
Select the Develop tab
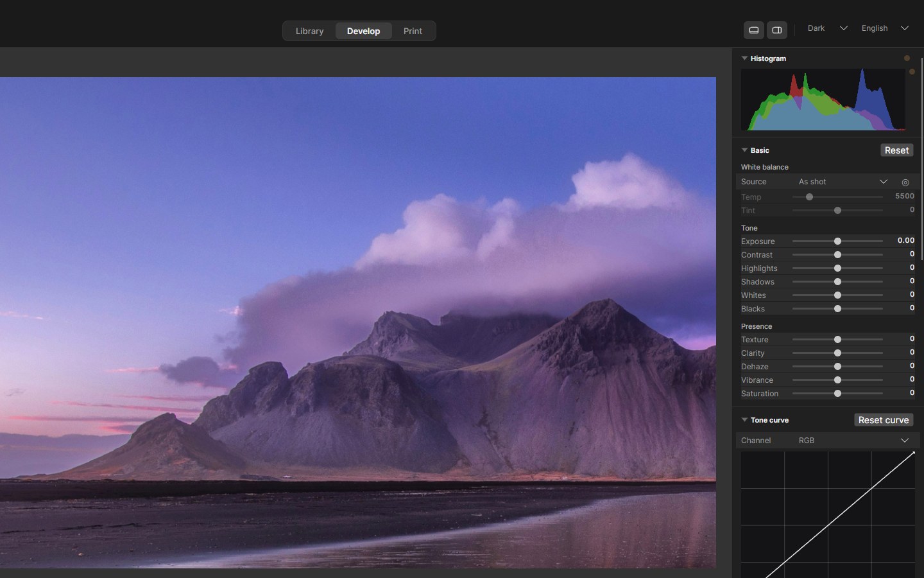point(363,31)
